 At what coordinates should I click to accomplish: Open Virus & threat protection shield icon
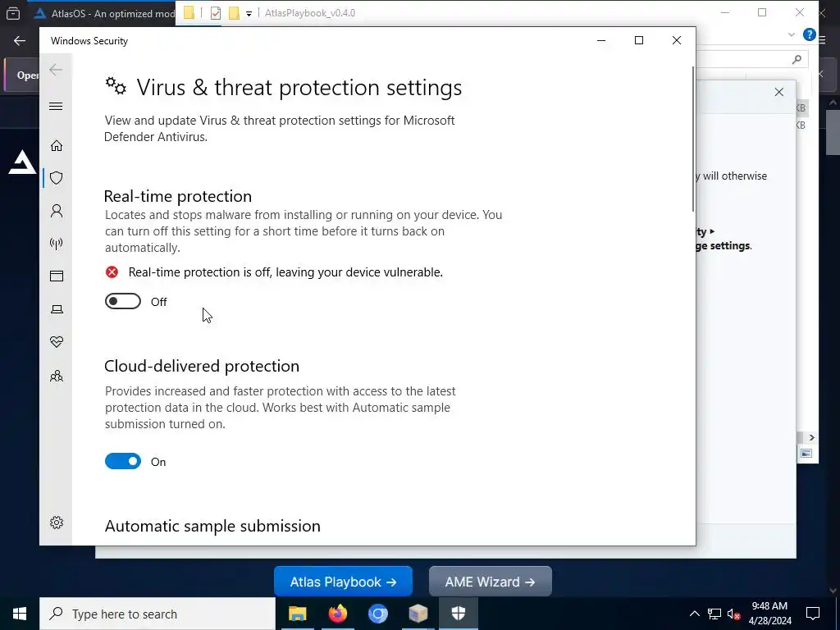57,178
